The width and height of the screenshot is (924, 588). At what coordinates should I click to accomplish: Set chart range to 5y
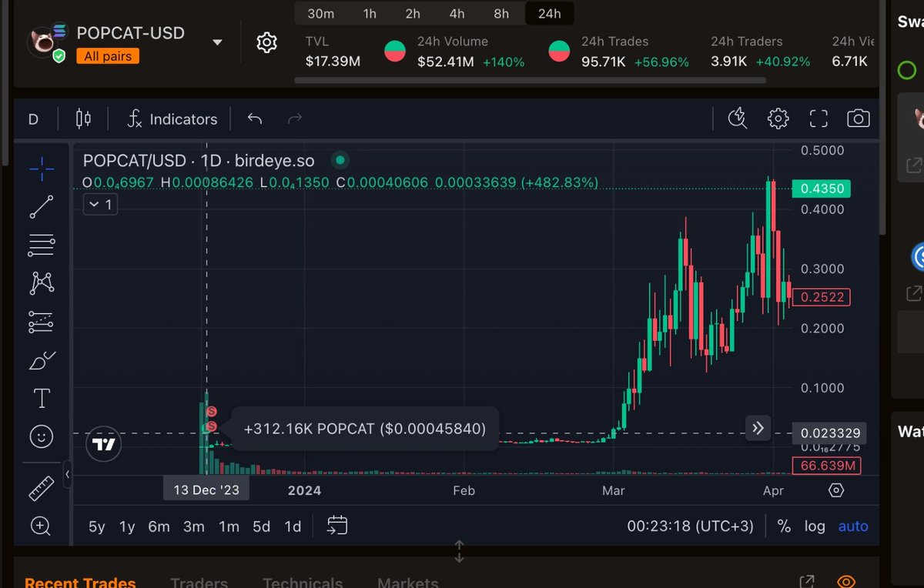pos(97,526)
